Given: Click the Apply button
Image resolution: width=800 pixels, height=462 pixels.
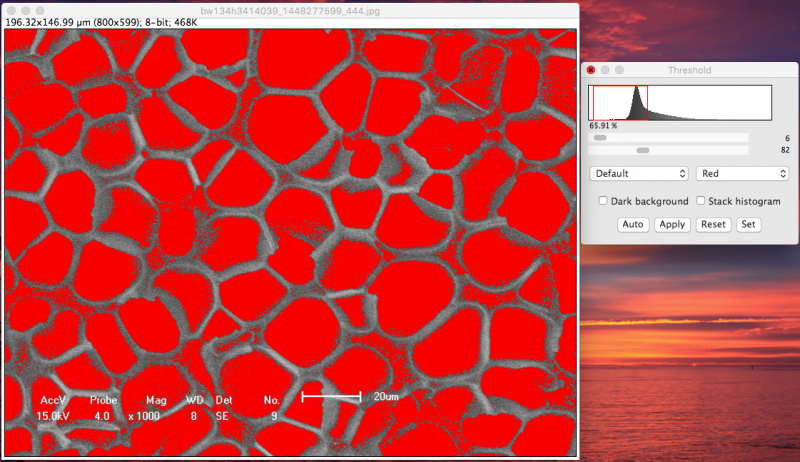Looking at the screenshot, I should click(x=672, y=224).
